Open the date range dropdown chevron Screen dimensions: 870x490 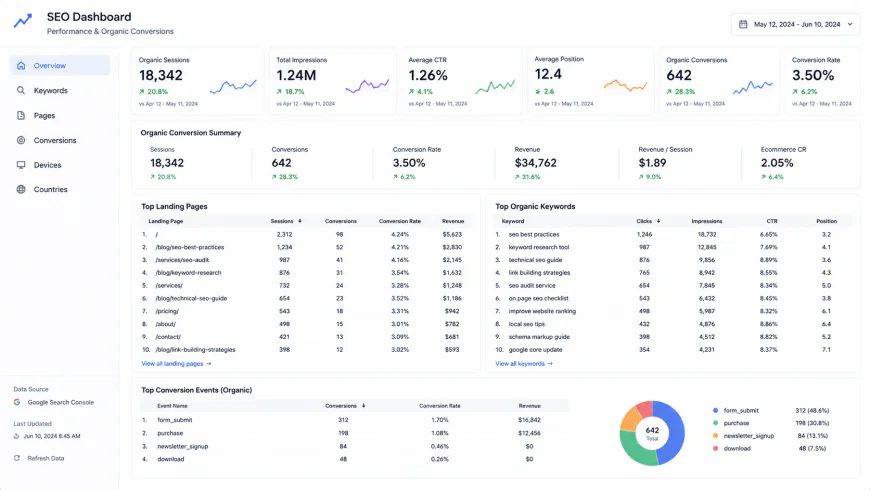tap(850, 24)
